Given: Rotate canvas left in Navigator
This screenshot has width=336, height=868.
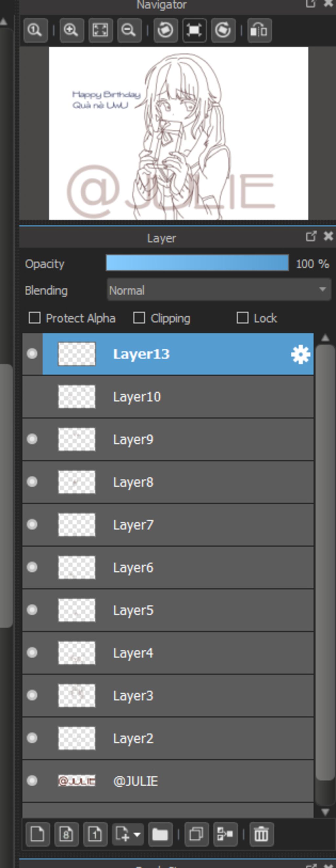Looking at the screenshot, I should 165,30.
